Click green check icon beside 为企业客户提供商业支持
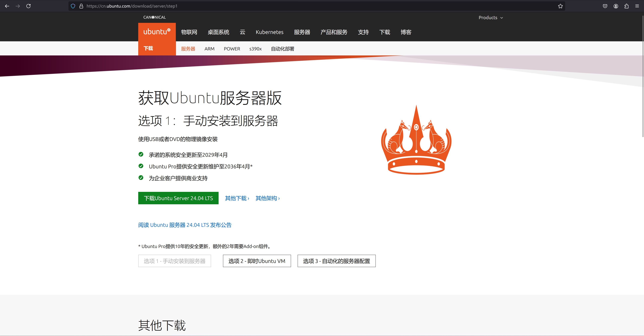Image resolution: width=644 pixels, height=336 pixels. click(x=141, y=178)
